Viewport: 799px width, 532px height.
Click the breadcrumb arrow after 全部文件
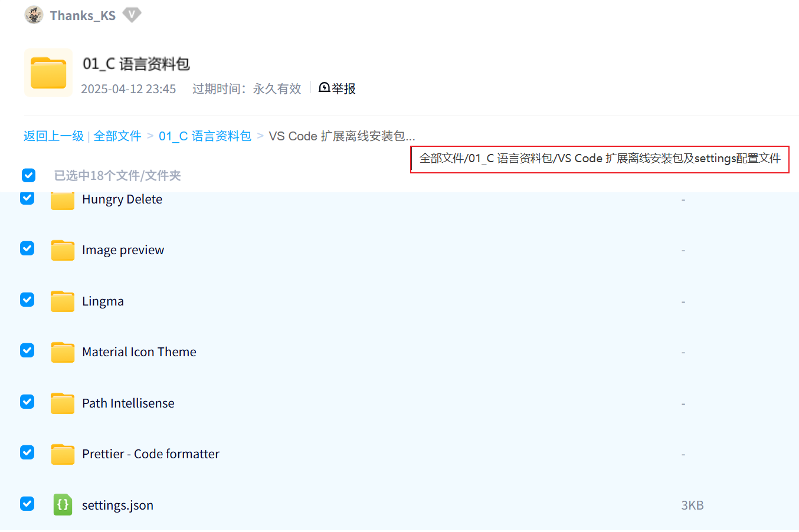tap(149, 136)
